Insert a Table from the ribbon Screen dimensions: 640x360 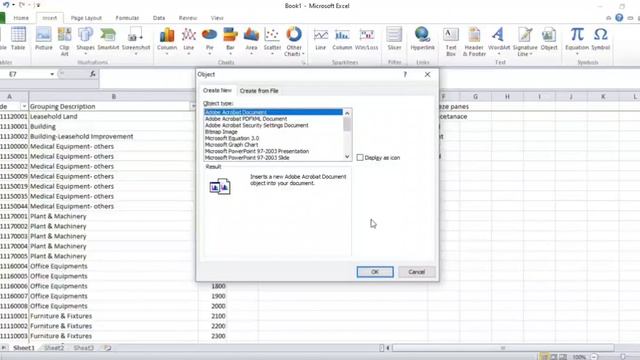(18, 39)
